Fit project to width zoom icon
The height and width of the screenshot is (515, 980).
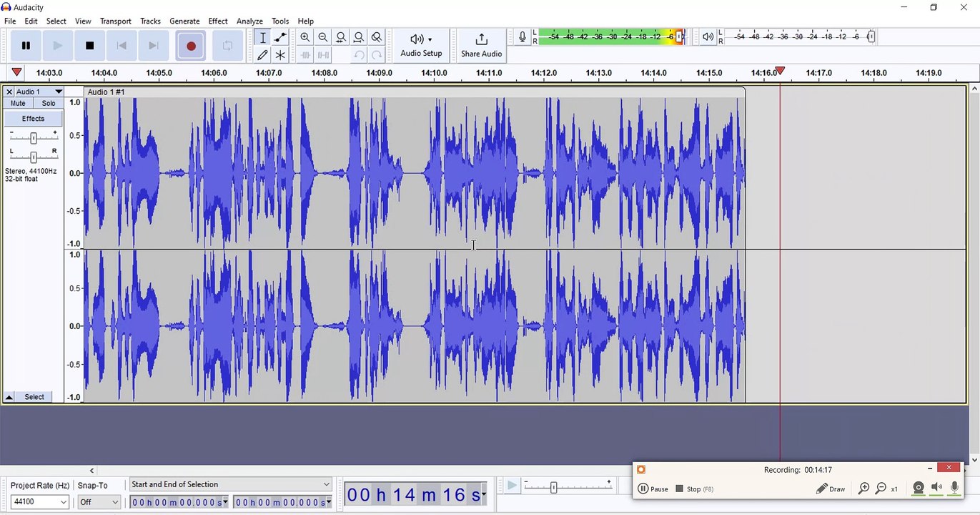pos(359,38)
